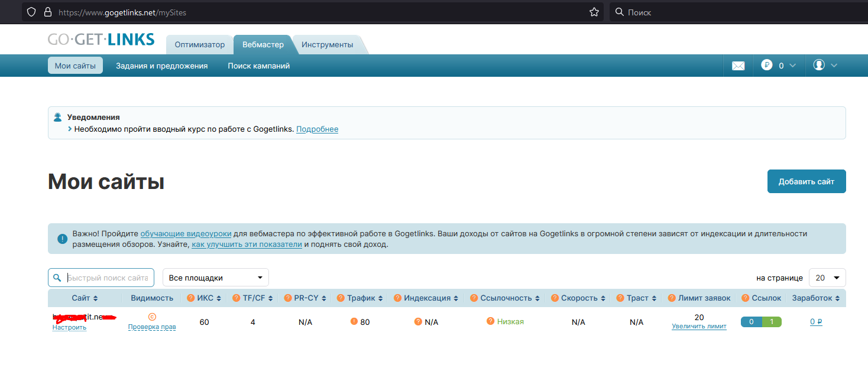Click the browser shield icon in address bar
The width and height of the screenshot is (868, 365).
point(32,12)
